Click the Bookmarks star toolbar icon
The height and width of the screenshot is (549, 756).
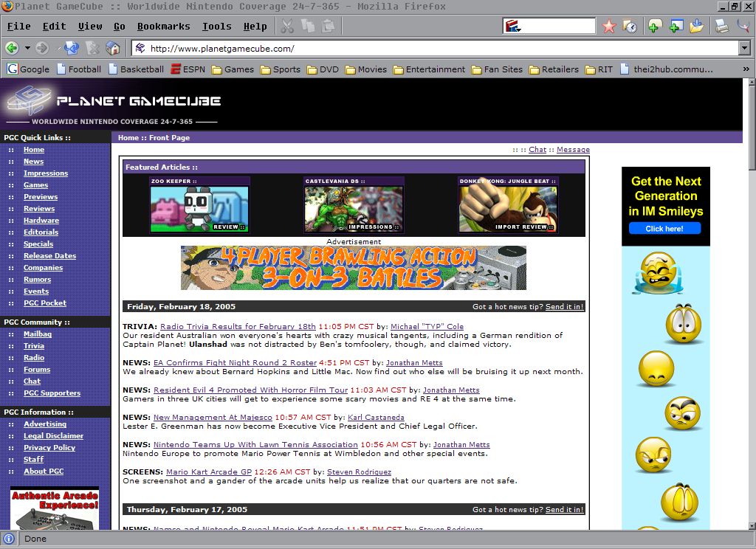(608, 27)
